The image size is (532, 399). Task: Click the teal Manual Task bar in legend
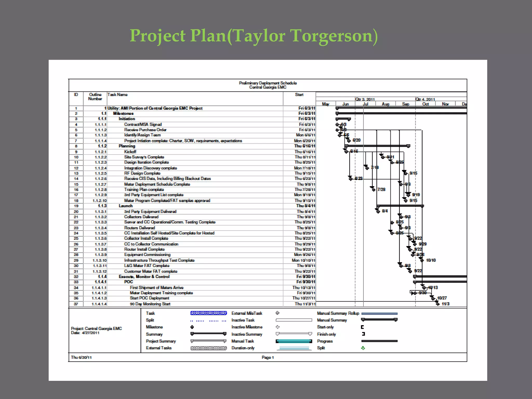[294, 341]
